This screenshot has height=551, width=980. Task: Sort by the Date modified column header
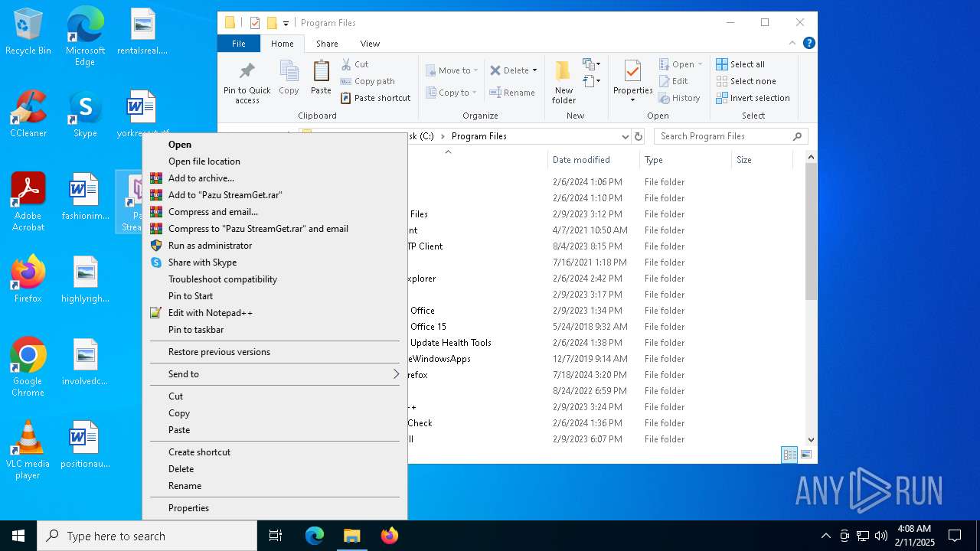[x=593, y=160]
